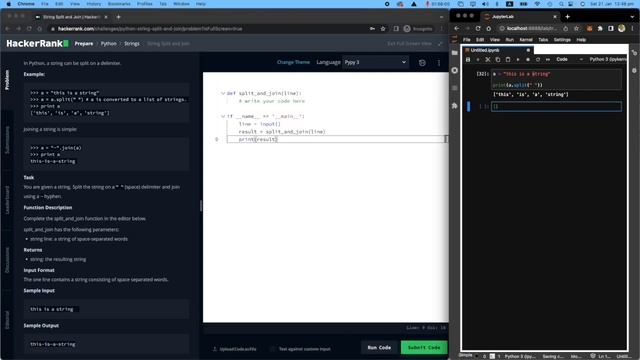Open JupyterLab View menu
This screenshot has width=640, height=360.
(495, 40)
